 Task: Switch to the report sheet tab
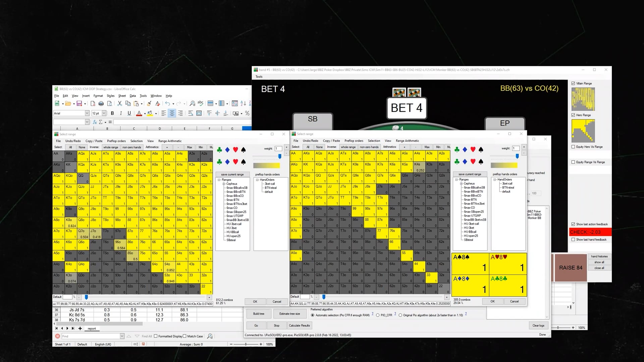(92, 328)
